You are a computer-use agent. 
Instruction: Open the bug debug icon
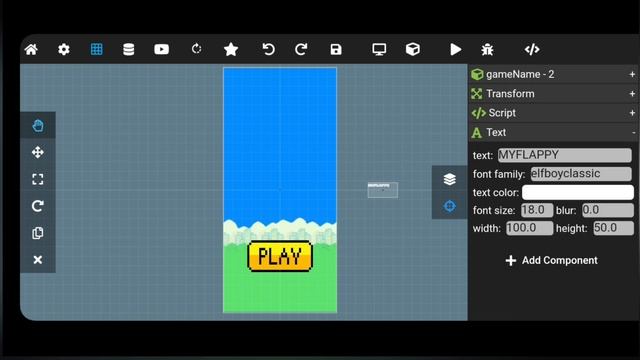point(487,49)
